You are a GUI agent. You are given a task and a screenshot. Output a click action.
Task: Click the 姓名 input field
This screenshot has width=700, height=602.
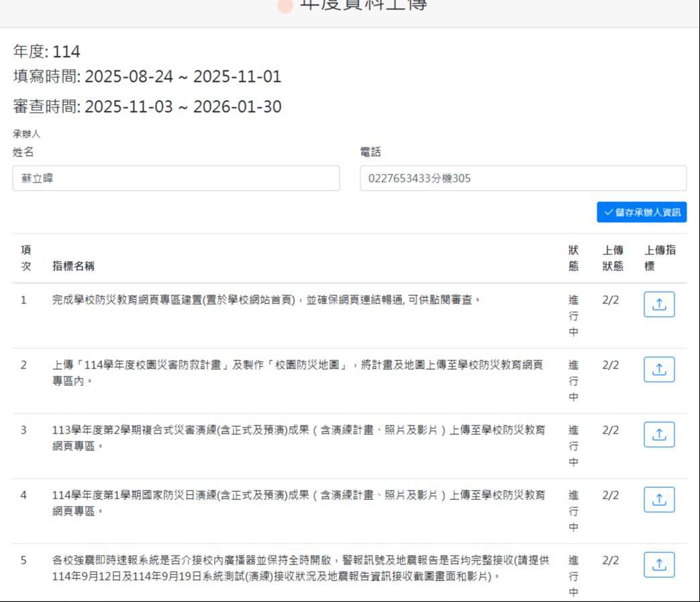coord(176,179)
